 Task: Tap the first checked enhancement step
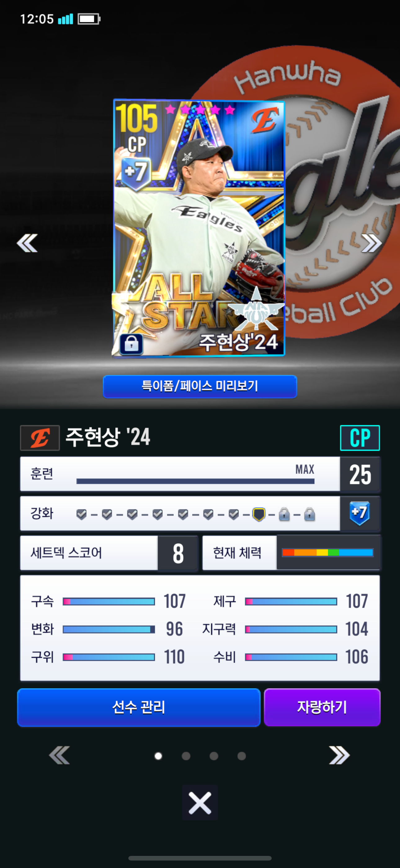tap(82, 514)
